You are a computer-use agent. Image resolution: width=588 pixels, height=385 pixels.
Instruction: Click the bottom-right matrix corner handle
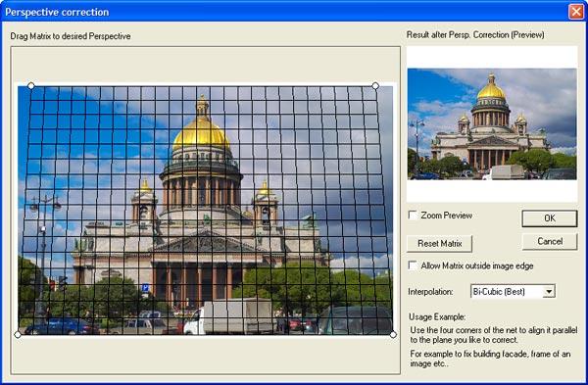[393, 334]
